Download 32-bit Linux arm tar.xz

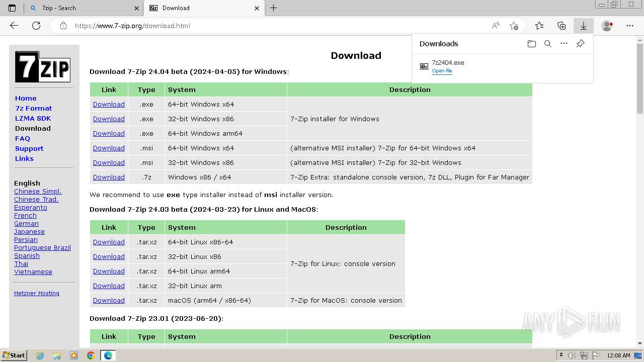click(109, 286)
